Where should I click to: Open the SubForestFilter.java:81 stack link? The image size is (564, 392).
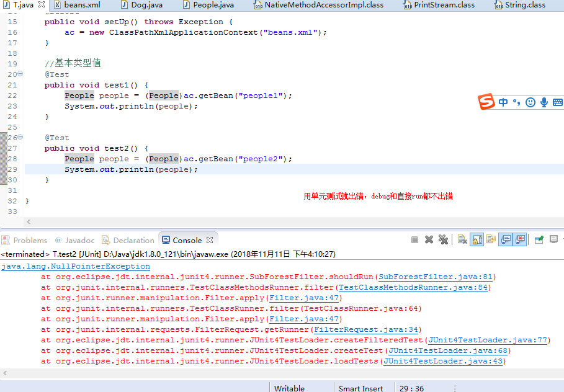435,277
